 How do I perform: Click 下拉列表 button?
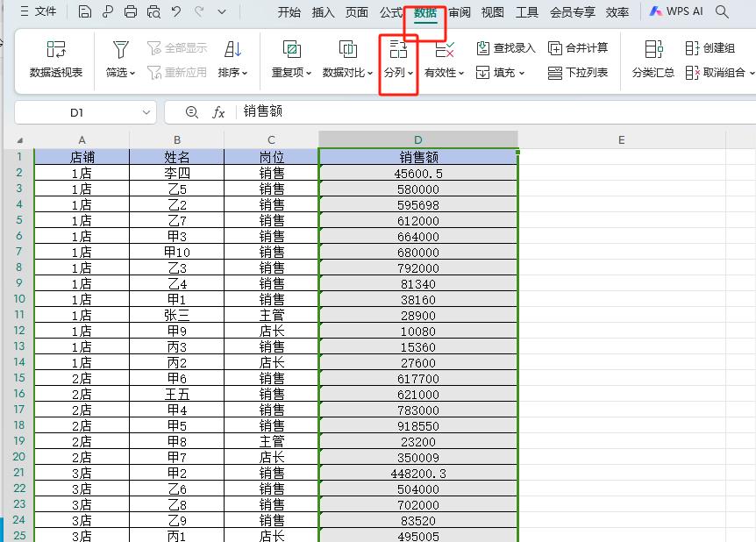[578, 72]
